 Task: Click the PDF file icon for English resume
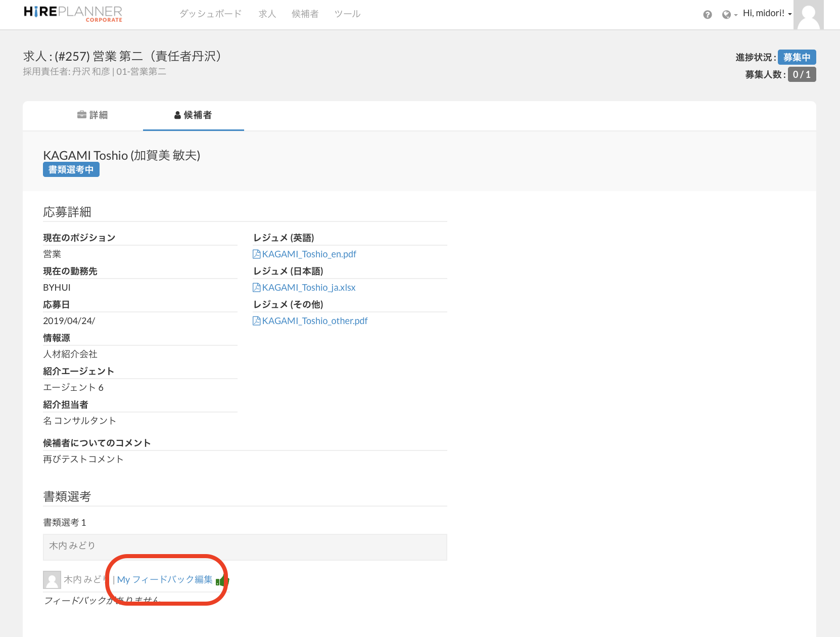pos(256,254)
